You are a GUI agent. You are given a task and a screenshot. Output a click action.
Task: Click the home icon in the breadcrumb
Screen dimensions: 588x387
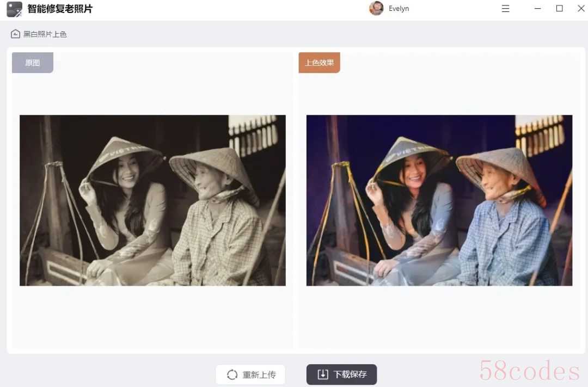pos(15,34)
